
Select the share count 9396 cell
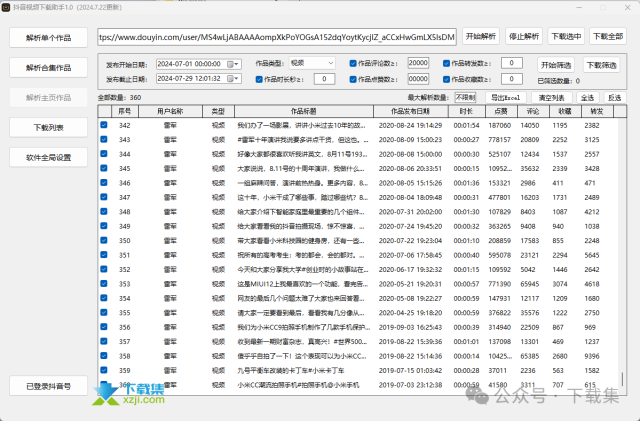coord(591,356)
